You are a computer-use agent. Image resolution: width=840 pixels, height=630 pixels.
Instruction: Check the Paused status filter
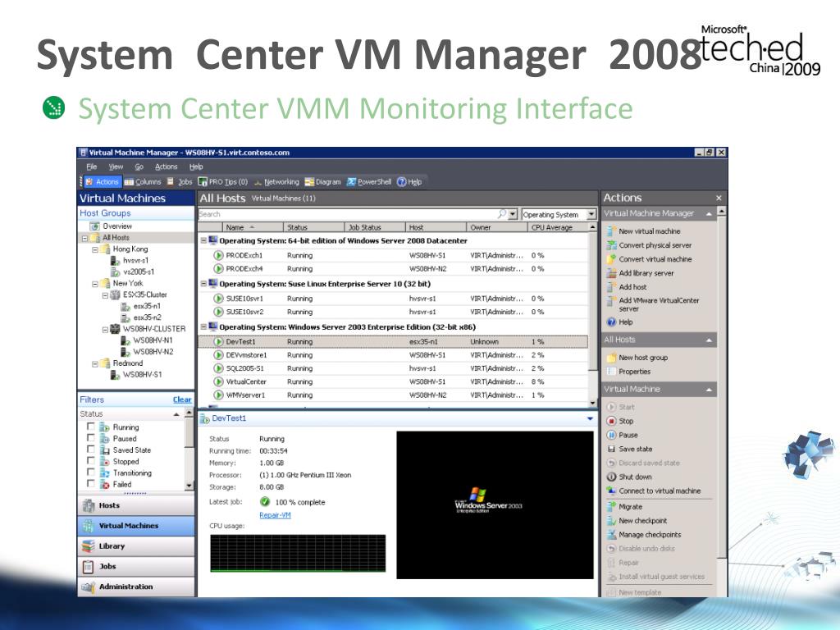tap(90, 438)
